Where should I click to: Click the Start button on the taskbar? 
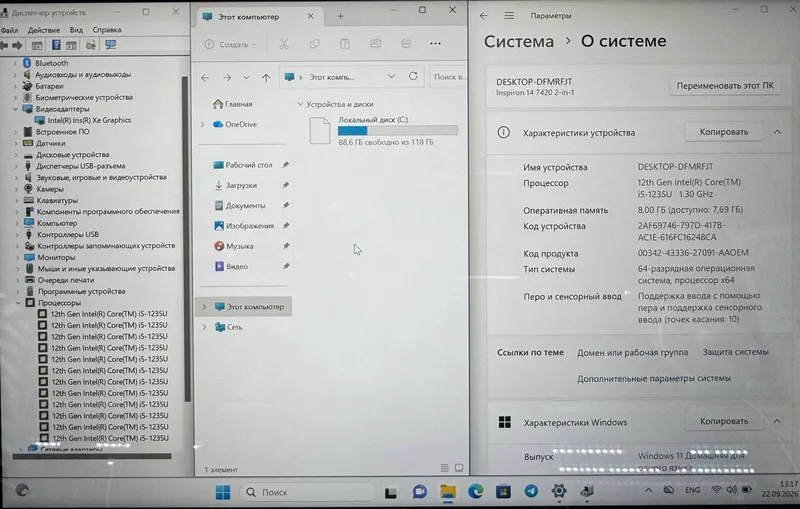(222, 492)
